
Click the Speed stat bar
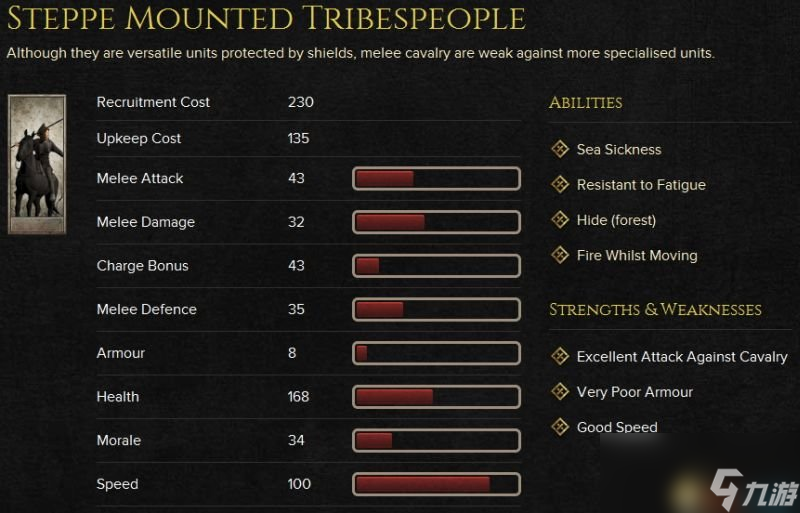(436, 484)
